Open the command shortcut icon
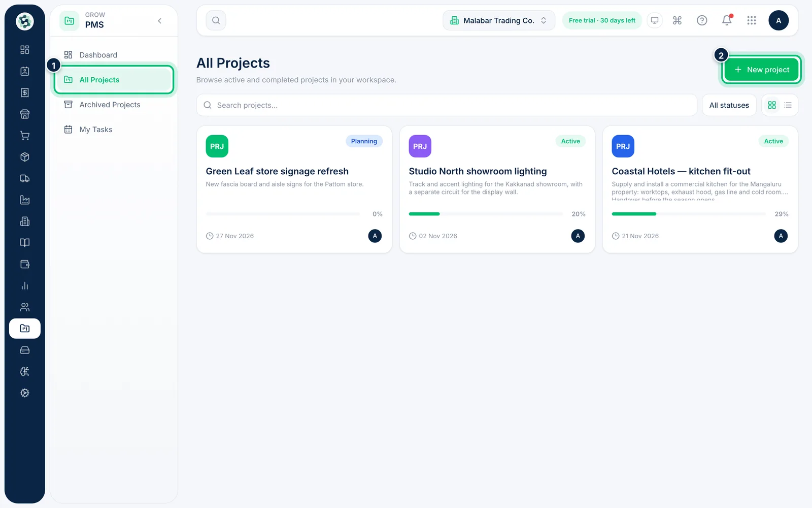Image resolution: width=812 pixels, height=508 pixels. click(x=677, y=20)
